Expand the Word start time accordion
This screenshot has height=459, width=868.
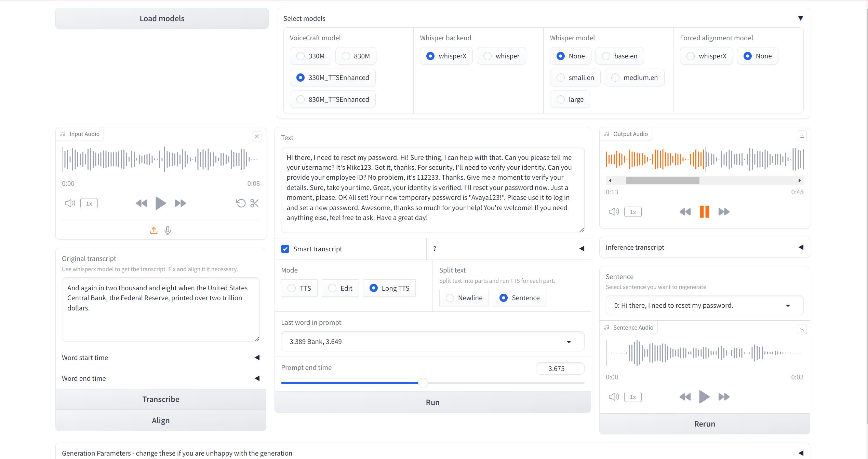[x=161, y=358]
